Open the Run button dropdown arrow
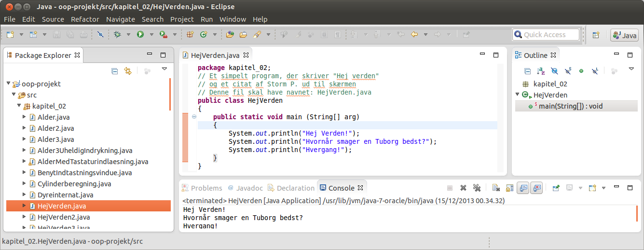The width and height of the screenshot is (644, 250). (x=151, y=35)
